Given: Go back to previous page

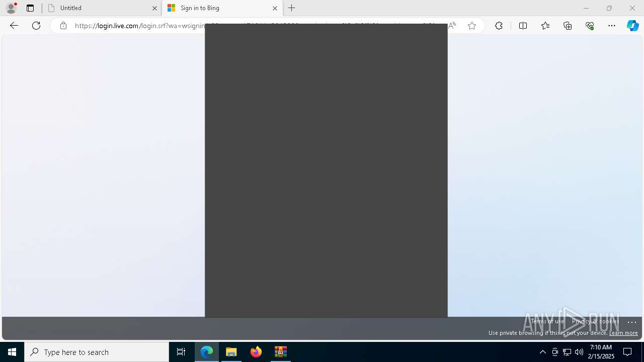Looking at the screenshot, I should coord(14,26).
